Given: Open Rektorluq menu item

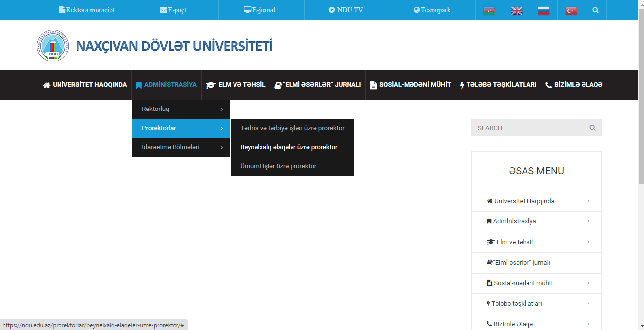Looking at the screenshot, I should 181,109.
